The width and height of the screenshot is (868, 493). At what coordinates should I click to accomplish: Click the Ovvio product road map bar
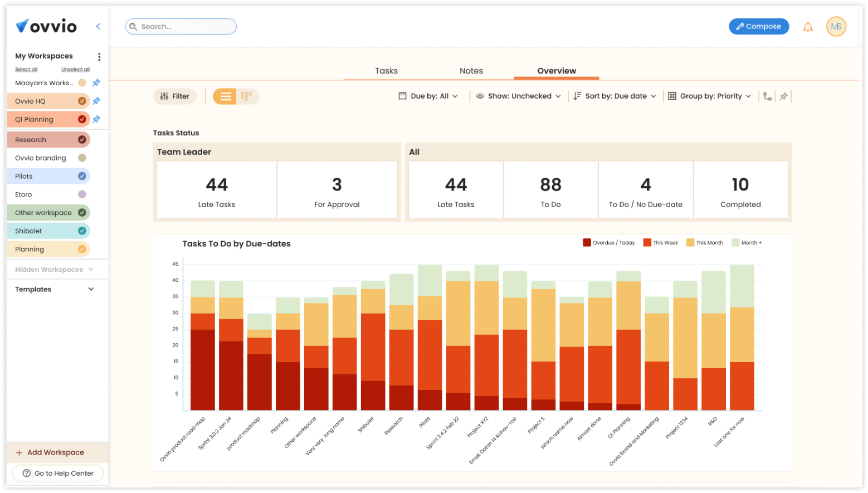pos(203,345)
